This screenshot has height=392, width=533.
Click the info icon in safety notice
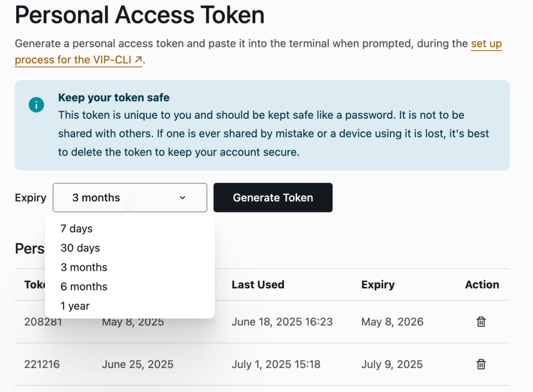coord(36,105)
